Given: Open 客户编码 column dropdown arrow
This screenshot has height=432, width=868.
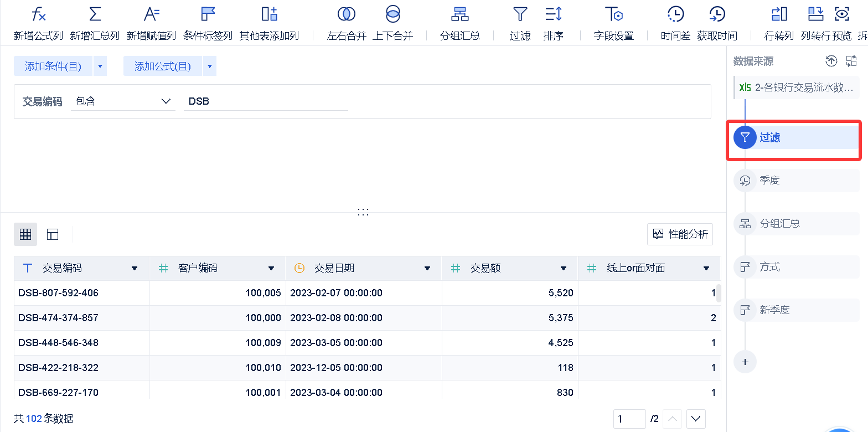Looking at the screenshot, I should 271,269.
